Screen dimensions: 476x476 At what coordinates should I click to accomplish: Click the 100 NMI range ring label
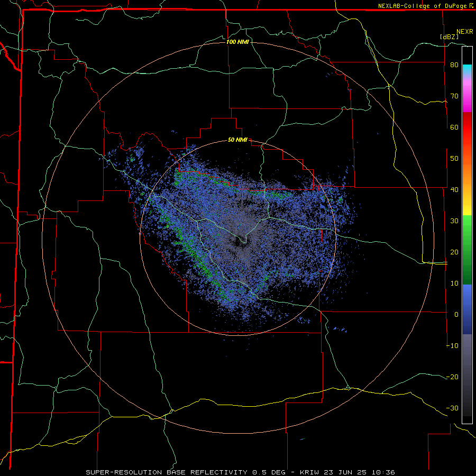click(237, 42)
